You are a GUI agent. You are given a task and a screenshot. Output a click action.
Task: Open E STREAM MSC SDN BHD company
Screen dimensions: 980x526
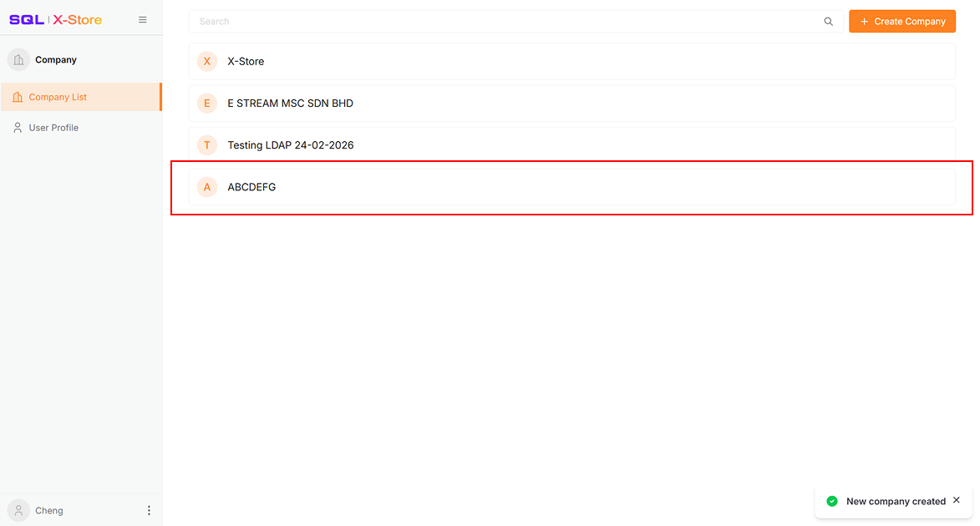point(571,103)
